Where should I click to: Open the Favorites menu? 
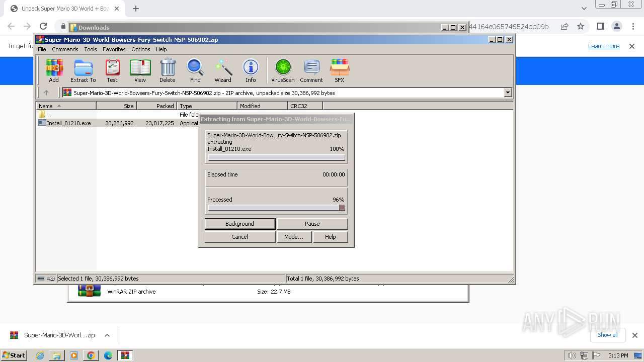[114, 49]
